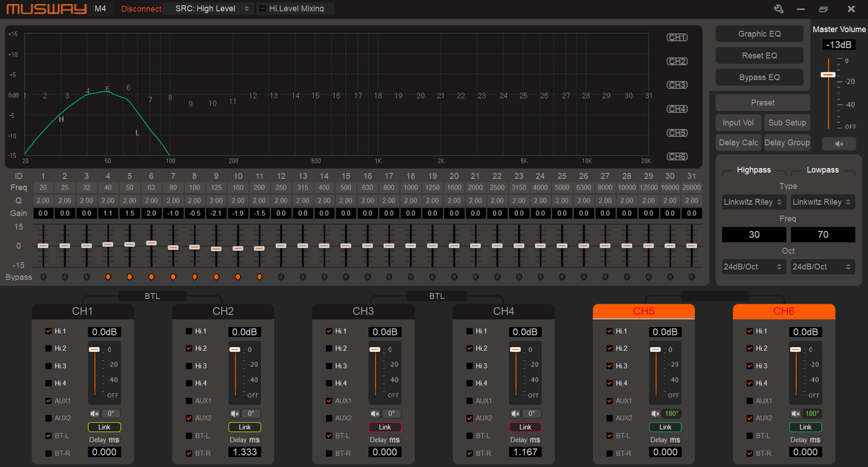Select CH5 channel tab
Viewport: 868px width, 467px height.
click(644, 311)
